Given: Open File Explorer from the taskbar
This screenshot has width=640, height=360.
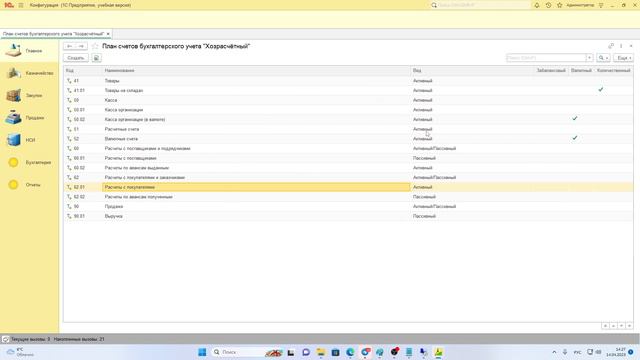Looking at the screenshot, I should coord(321,352).
